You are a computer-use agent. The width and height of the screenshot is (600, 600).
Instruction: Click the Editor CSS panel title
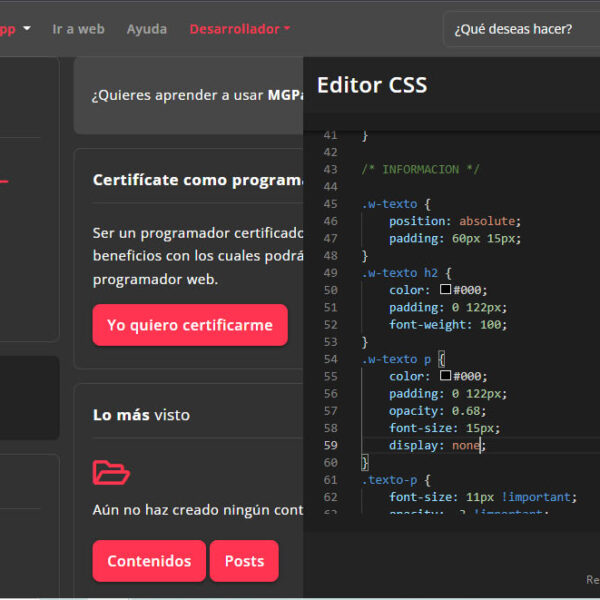[x=372, y=85]
